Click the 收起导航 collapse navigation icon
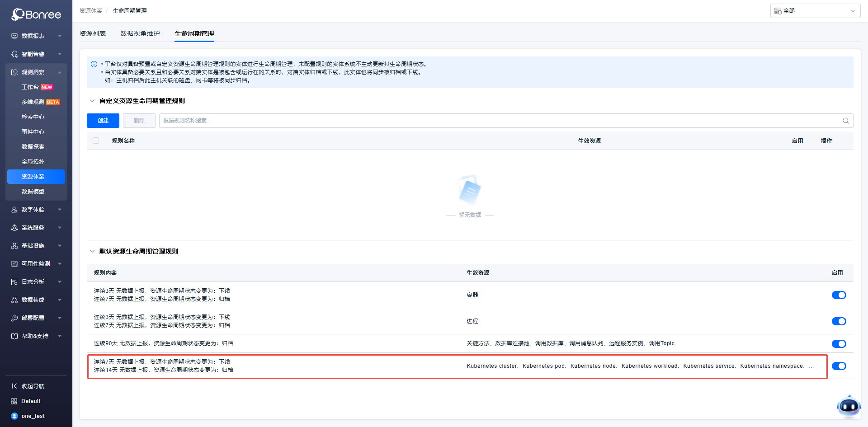The width and height of the screenshot is (868, 427). [x=14, y=386]
